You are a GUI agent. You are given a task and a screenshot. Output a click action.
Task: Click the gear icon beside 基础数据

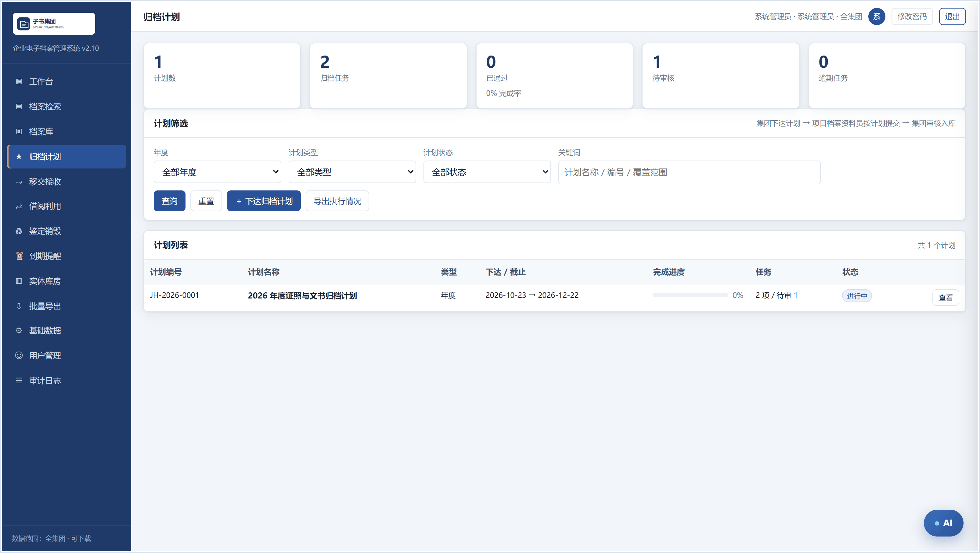(x=19, y=331)
